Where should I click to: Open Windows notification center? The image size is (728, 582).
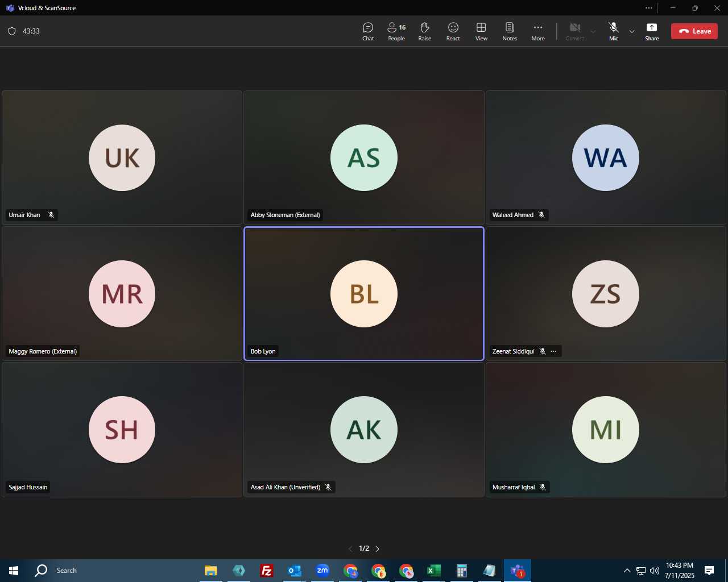(709, 571)
